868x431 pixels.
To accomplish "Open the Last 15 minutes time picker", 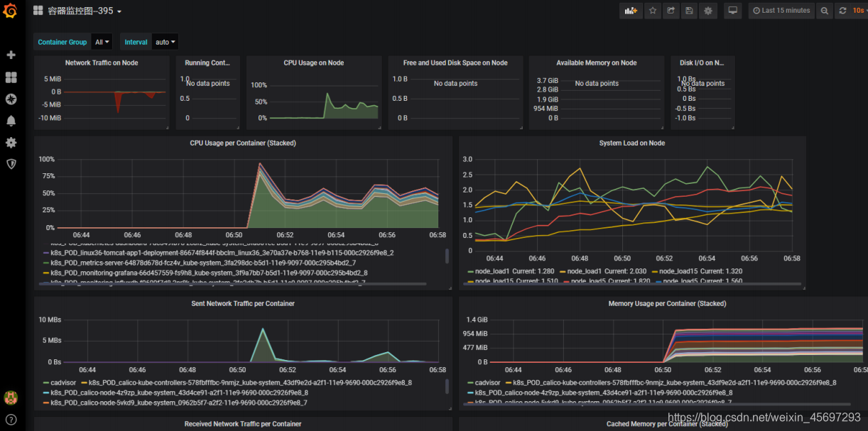I will (x=781, y=11).
